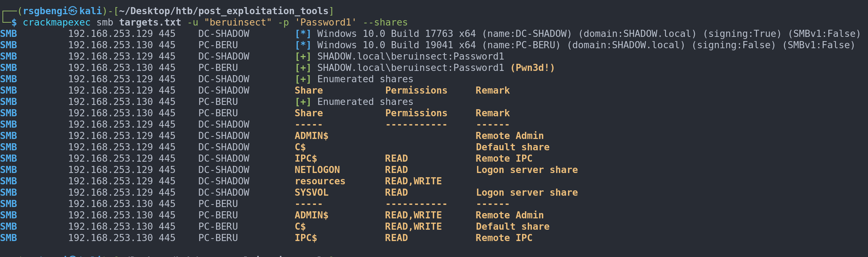Image resolution: width=868 pixels, height=257 pixels.
Task: Click the [*] marker on the PC-BERU Windows line
Action: [x=303, y=45]
